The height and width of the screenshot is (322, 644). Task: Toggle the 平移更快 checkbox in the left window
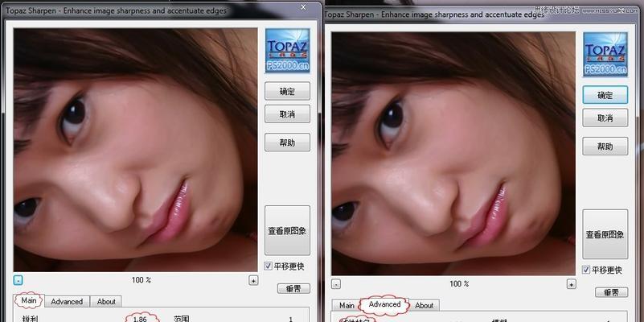click(268, 266)
